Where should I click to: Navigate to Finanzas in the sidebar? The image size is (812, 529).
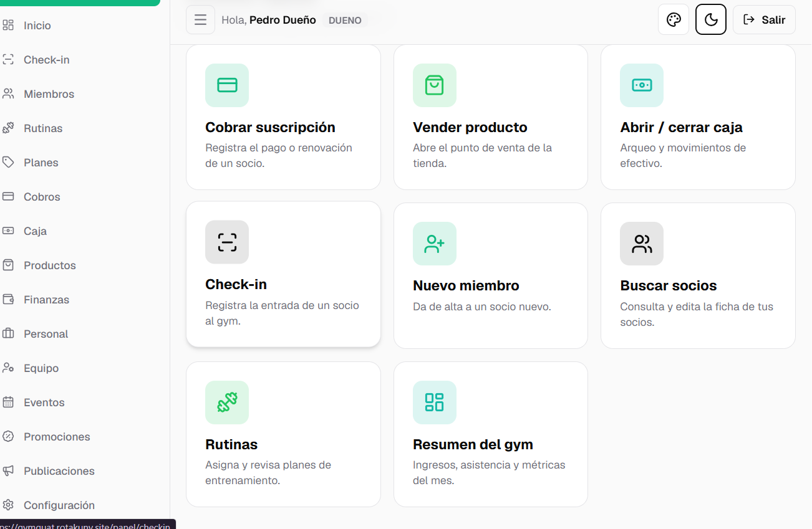(x=46, y=300)
